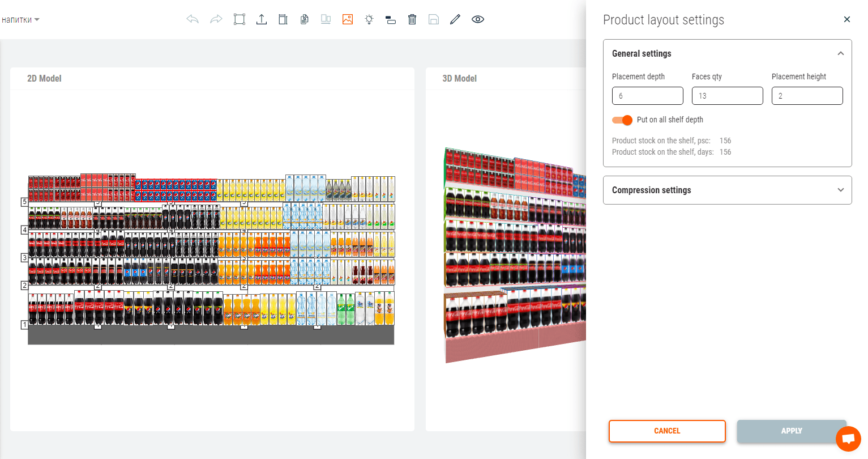Click the Redo arrow icon
Viewport: 868px width, 459px height.
(216, 19)
